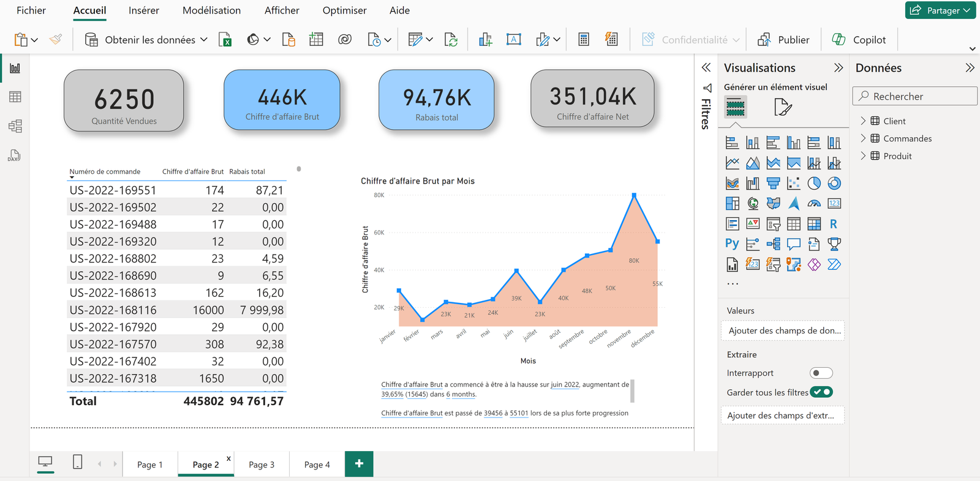Image resolution: width=980 pixels, height=481 pixels.
Task: Open the model view icon
Action: tap(15, 126)
